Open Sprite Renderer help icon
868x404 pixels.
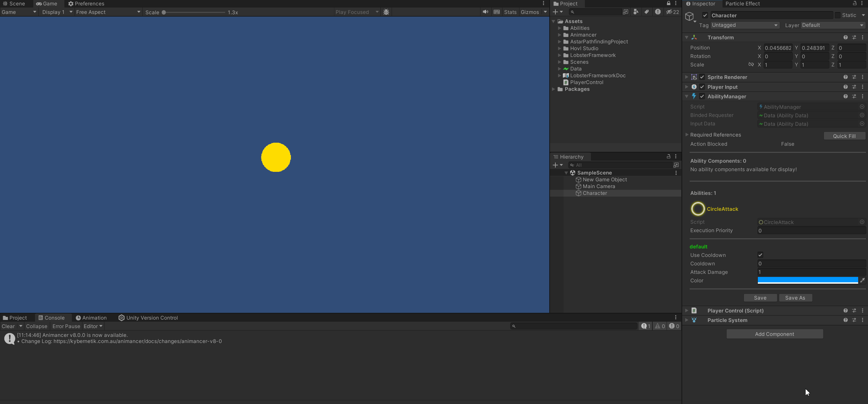click(x=846, y=77)
